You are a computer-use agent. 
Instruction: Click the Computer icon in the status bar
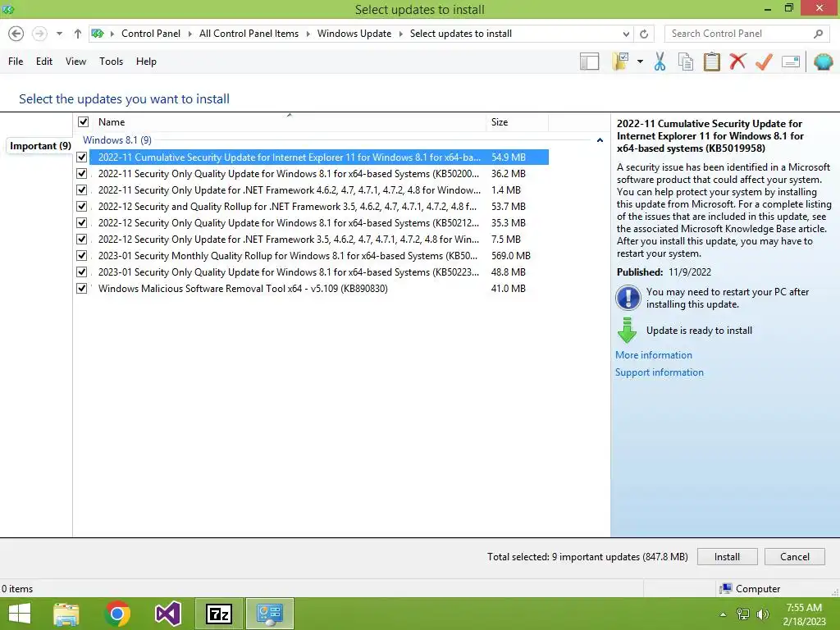pos(725,589)
